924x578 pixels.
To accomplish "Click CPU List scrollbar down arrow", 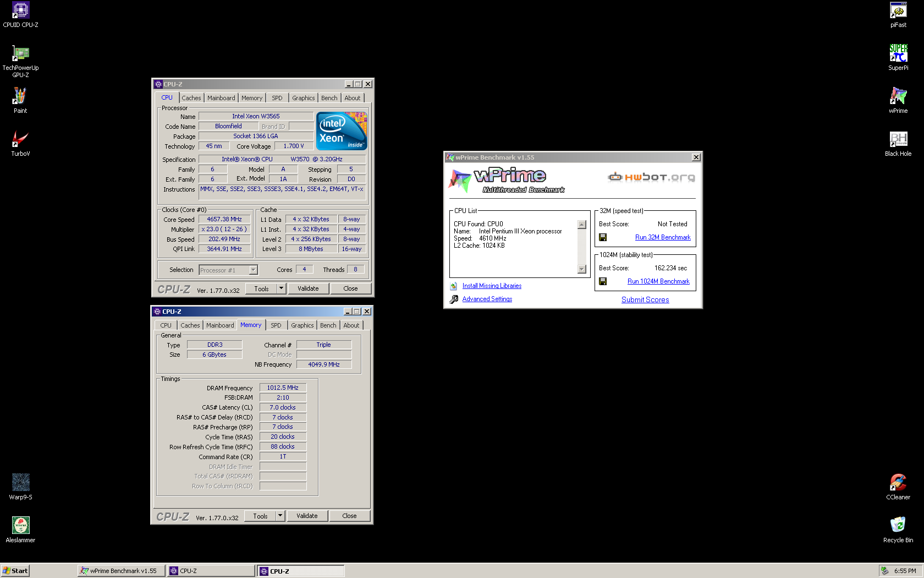I will [582, 269].
